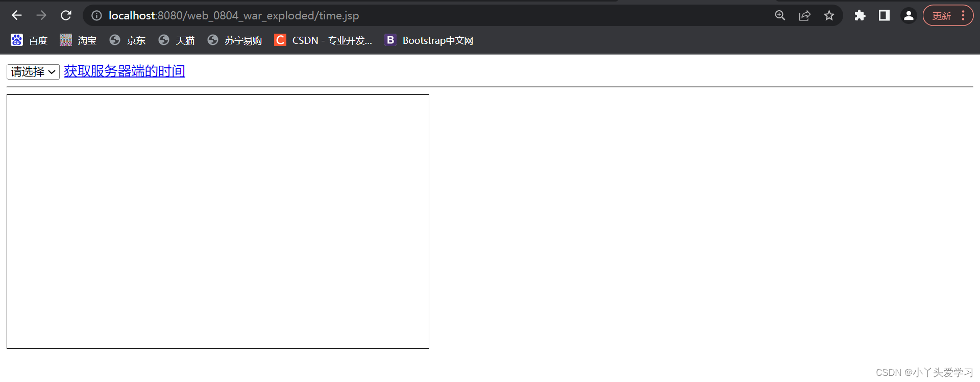Viewport: 980px width, 382px height.
Task: Click the 更新 update button
Action: click(x=942, y=16)
